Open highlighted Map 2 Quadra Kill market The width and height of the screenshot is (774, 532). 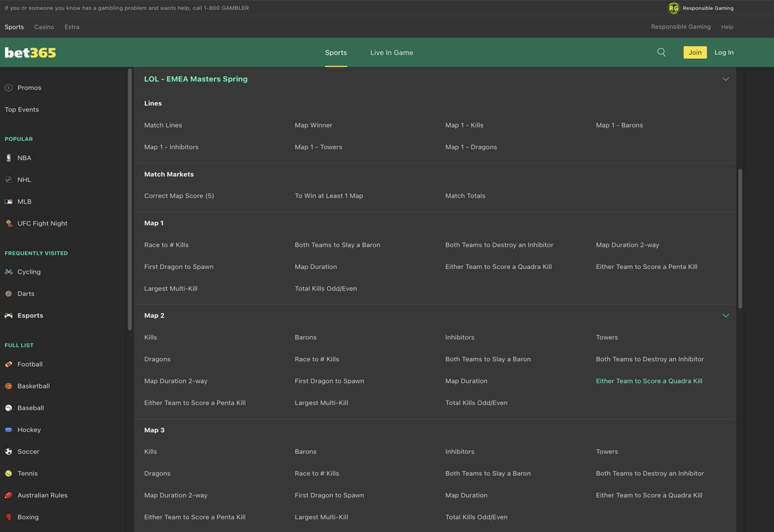649,381
